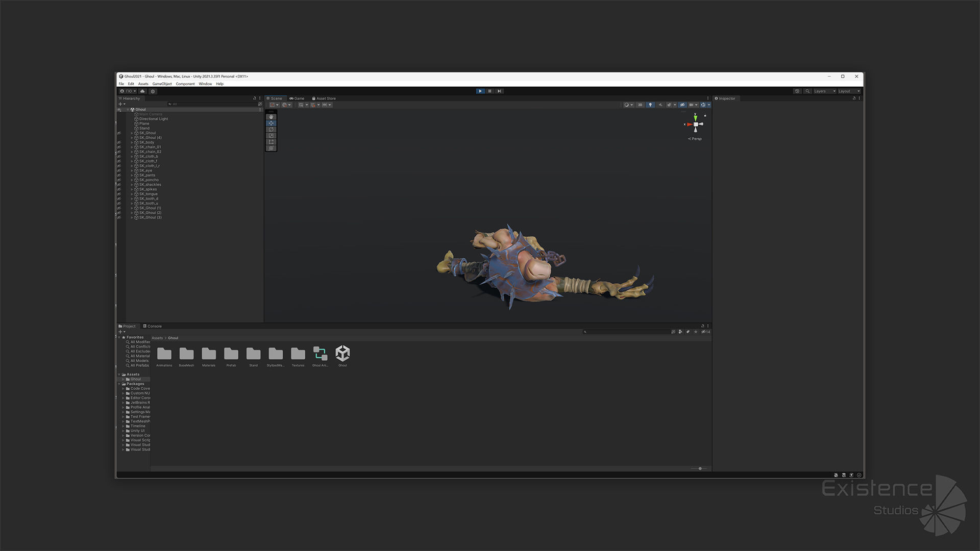Screen dimensions: 980x551
Task: Open the account dropdown in toolbar
Action: pos(129,91)
